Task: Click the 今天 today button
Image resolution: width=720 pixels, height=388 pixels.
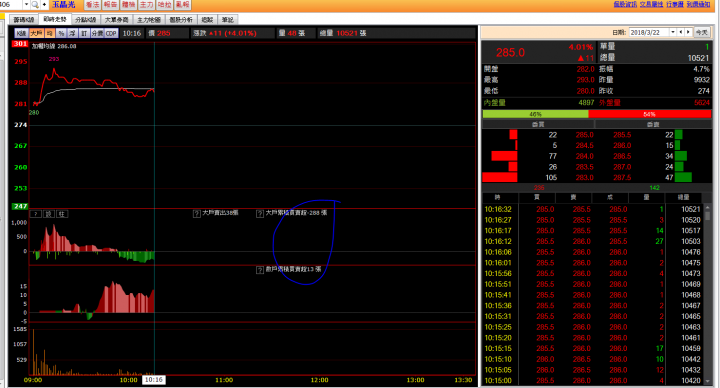Action: [701, 32]
